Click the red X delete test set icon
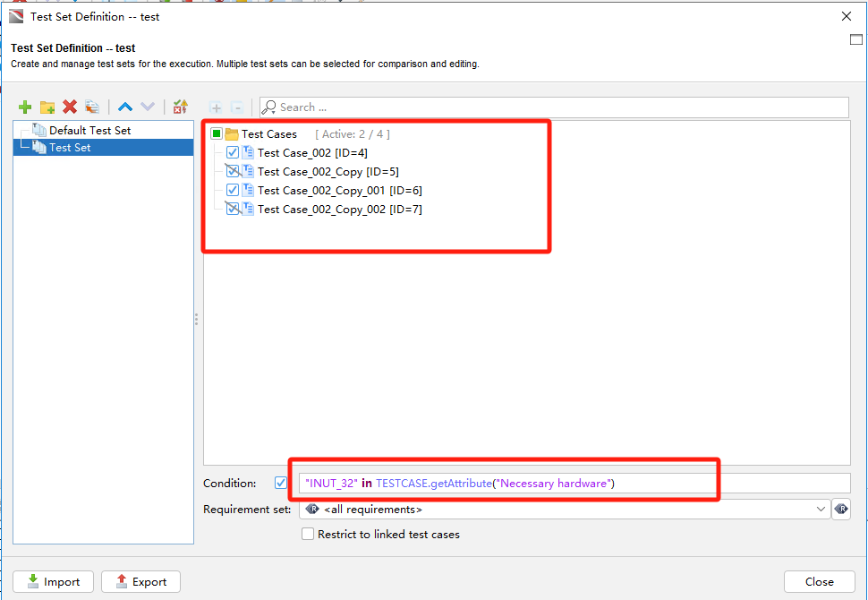The image size is (868, 600). tap(70, 107)
